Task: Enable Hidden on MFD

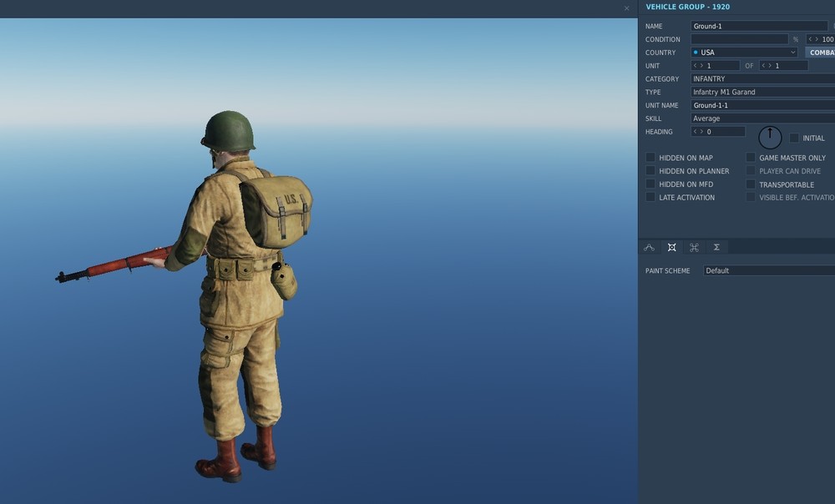Action: click(x=650, y=184)
